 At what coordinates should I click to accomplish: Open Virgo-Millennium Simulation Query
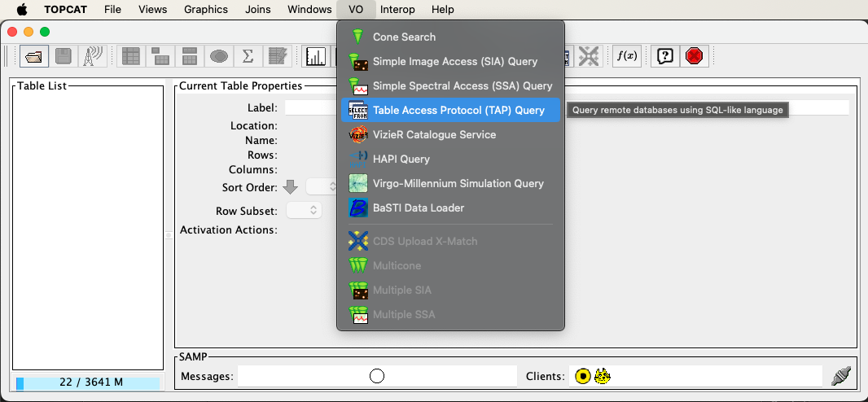point(450,183)
